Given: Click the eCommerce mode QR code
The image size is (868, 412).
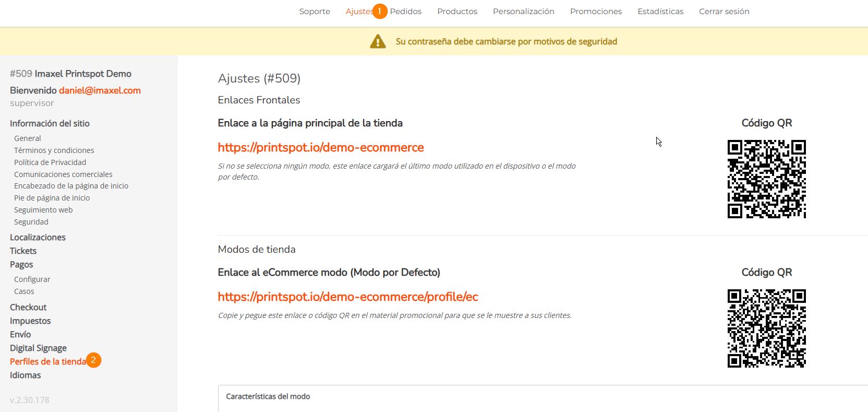Looking at the screenshot, I should point(766,328).
